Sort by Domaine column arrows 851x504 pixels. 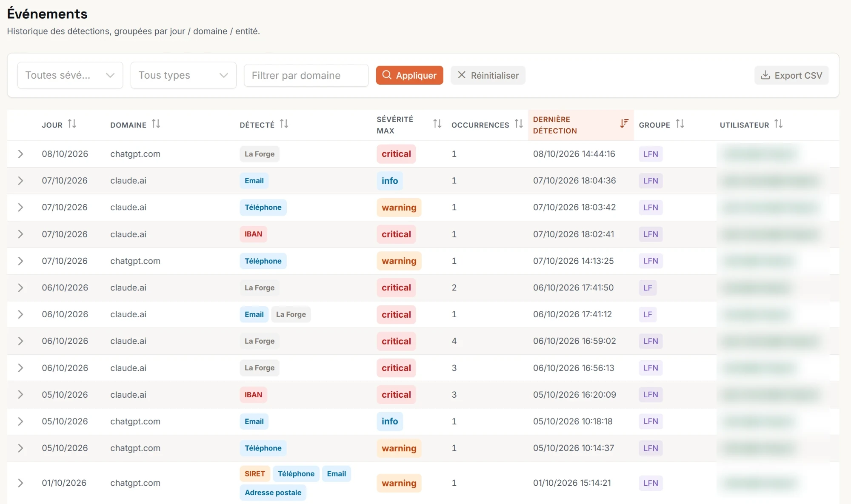tap(156, 124)
